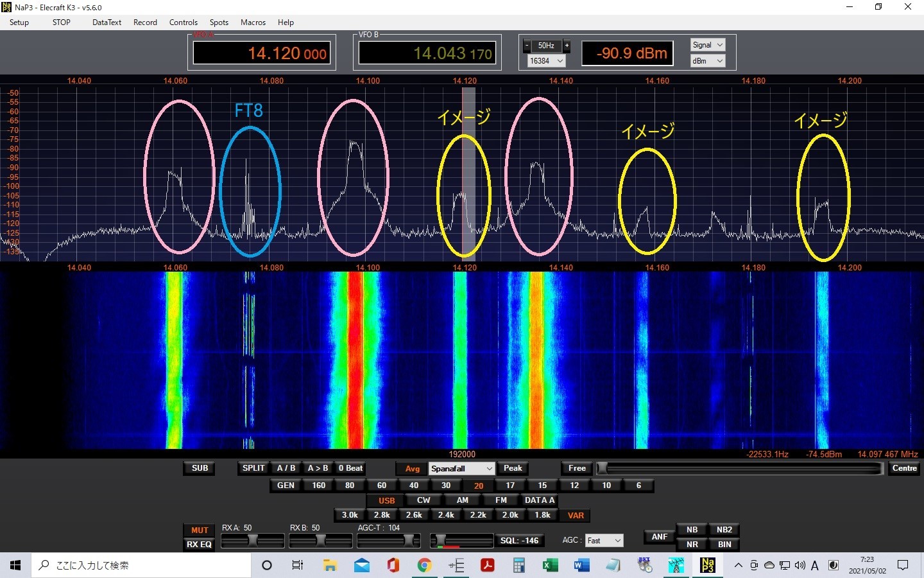Viewport: 924px width, 578px height.
Task: Open Excel from the taskbar
Action: point(550,565)
